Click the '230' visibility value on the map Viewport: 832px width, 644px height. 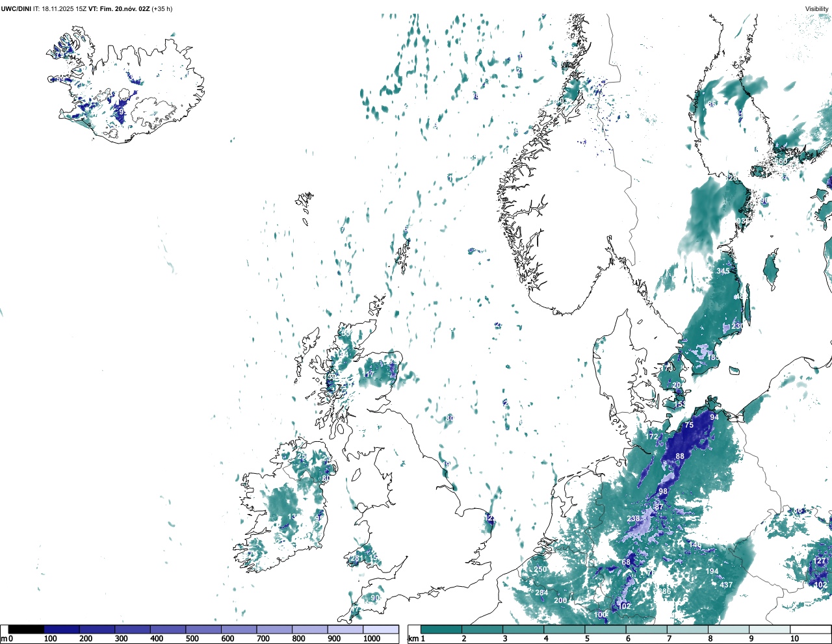[x=738, y=326]
